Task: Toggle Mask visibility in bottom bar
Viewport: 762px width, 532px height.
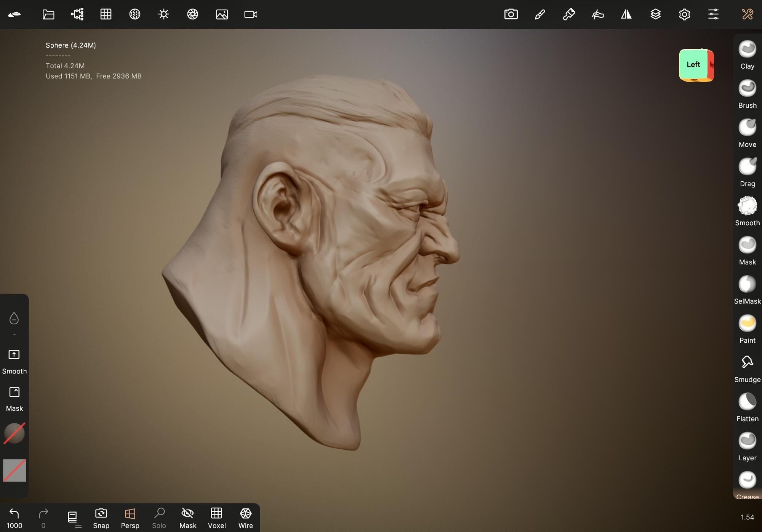Action: coord(187,518)
